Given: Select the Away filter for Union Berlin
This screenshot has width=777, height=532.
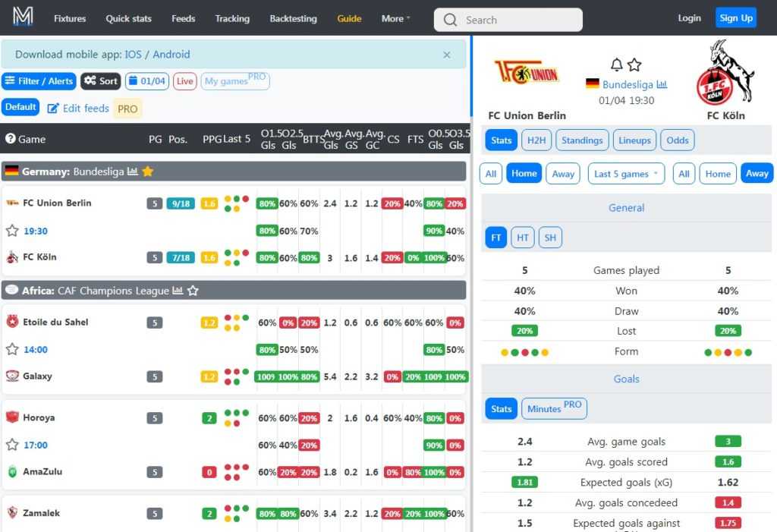Looking at the screenshot, I should click(x=563, y=174).
